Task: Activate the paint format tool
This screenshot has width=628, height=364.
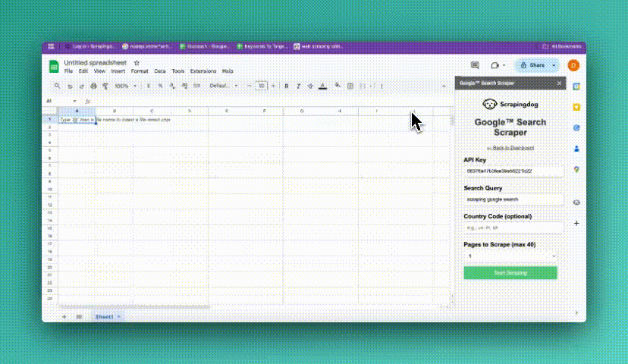Action: tap(105, 86)
